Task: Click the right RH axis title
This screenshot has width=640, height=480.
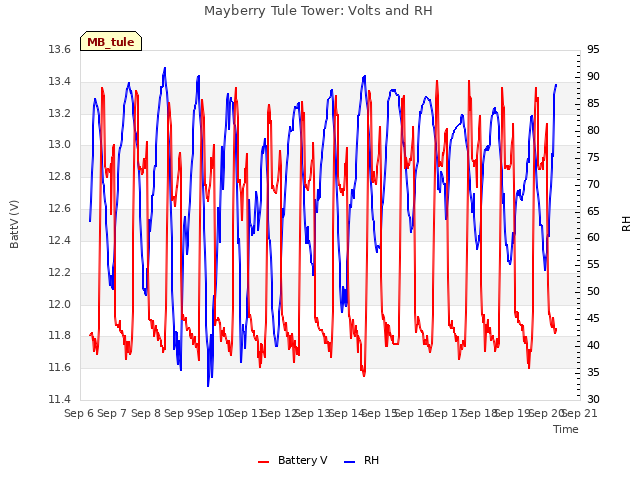Action: pos(626,224)
